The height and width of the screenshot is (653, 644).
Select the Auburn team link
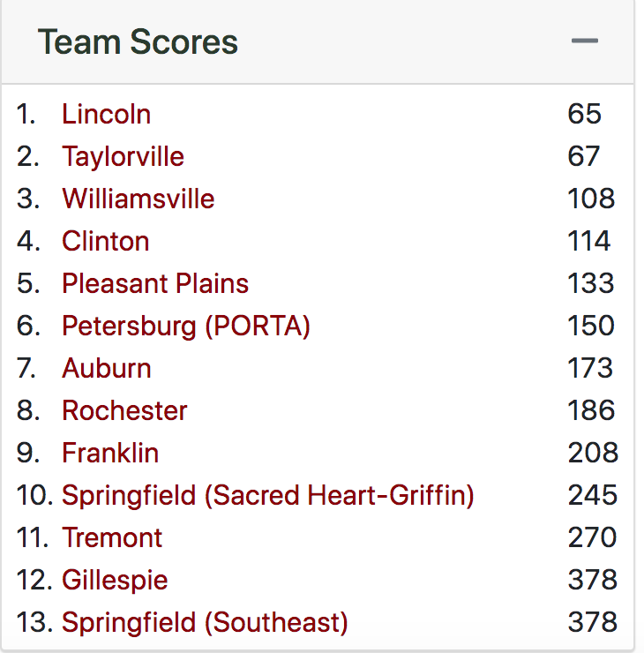pyautogui.click(x=107, y=368)
